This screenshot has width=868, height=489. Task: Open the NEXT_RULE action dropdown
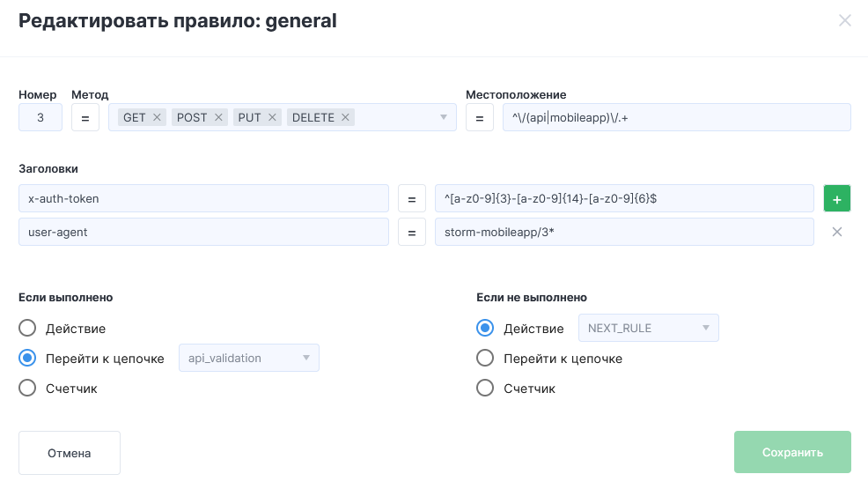[x=648, y=329]
